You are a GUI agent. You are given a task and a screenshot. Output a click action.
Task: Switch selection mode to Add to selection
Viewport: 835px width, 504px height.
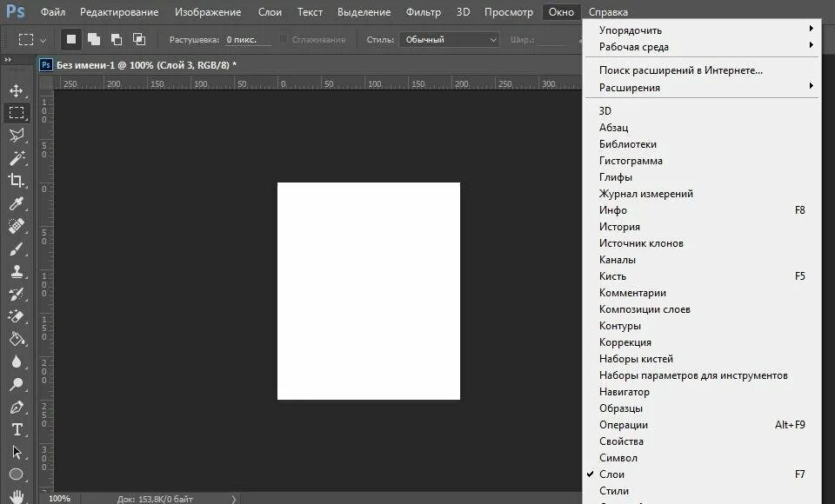click(x=93, y=39)
